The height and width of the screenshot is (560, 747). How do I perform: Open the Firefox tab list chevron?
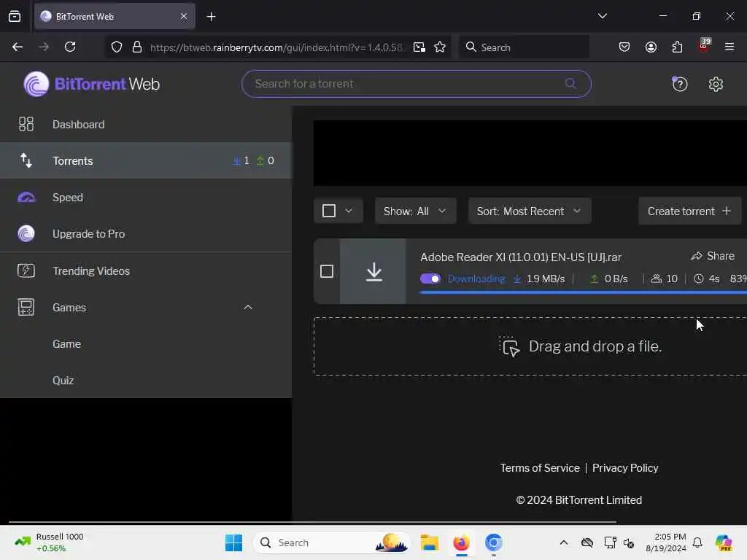[602, 16]
